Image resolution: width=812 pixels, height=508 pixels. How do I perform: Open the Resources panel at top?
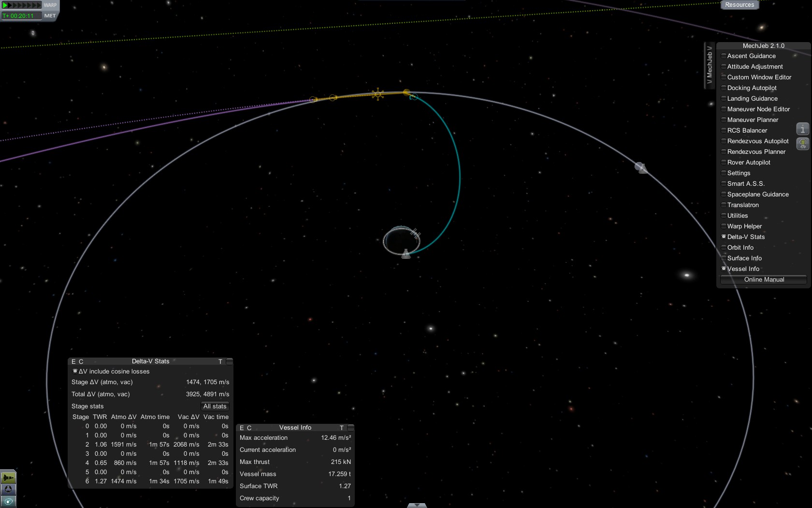[x=739, y=5]
